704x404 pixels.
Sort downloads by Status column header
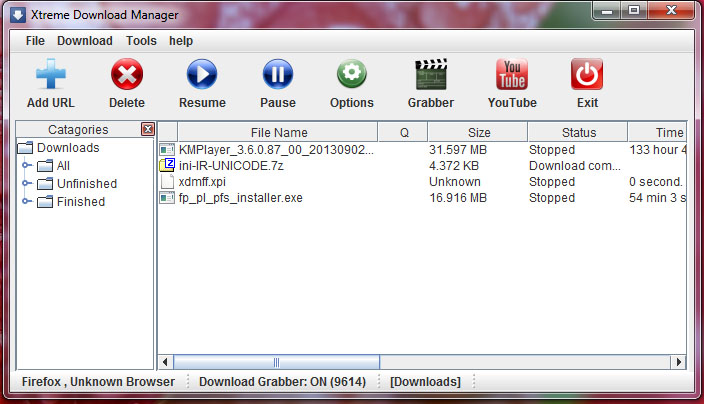tap(578, 132)
